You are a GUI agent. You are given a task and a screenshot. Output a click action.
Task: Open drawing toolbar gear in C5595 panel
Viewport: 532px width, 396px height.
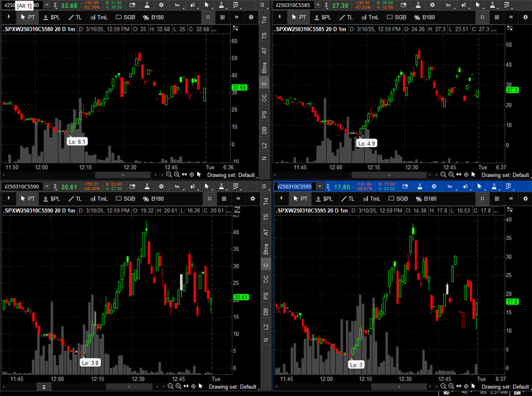pos(526,198)
